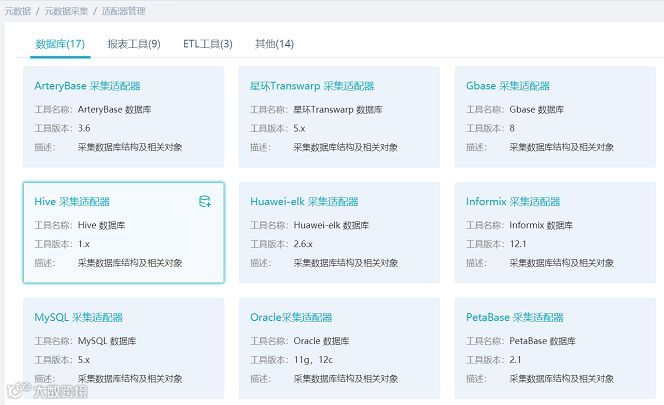664x405 pixels.
Task: Open the Huawei-elk 采集适配器 title
Action: [x=304, y=202]
